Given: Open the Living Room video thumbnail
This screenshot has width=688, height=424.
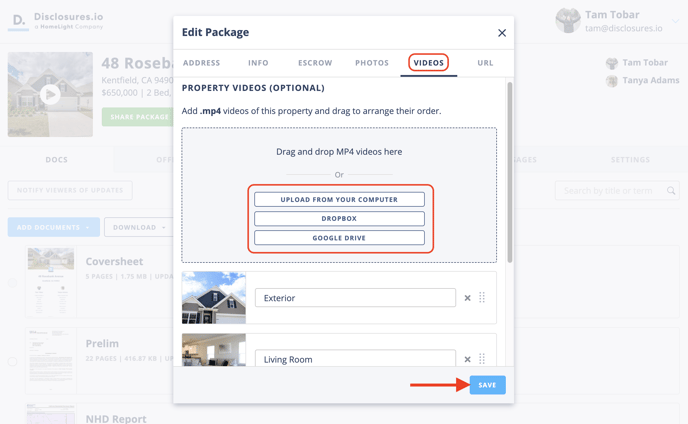Looking at the screenshot, I should point(214,350).
